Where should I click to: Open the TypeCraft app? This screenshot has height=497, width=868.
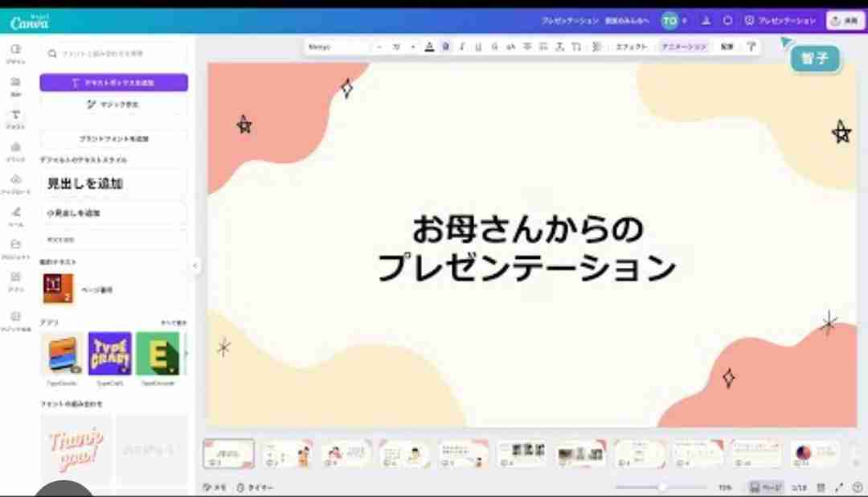[x=109, y=354]
